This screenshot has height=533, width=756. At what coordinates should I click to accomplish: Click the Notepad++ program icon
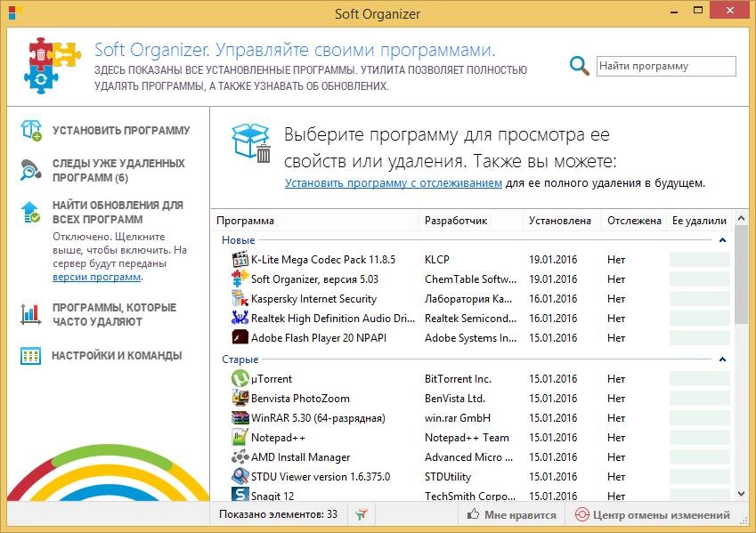click(x=240, y=438)
